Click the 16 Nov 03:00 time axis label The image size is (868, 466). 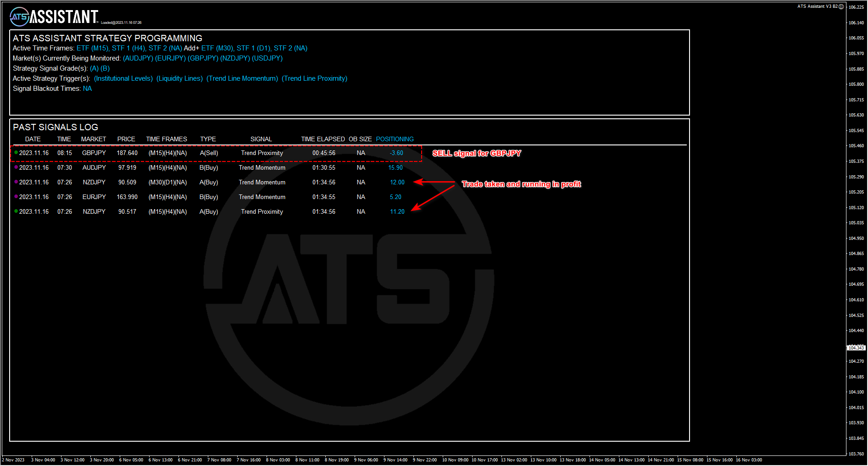749,460
